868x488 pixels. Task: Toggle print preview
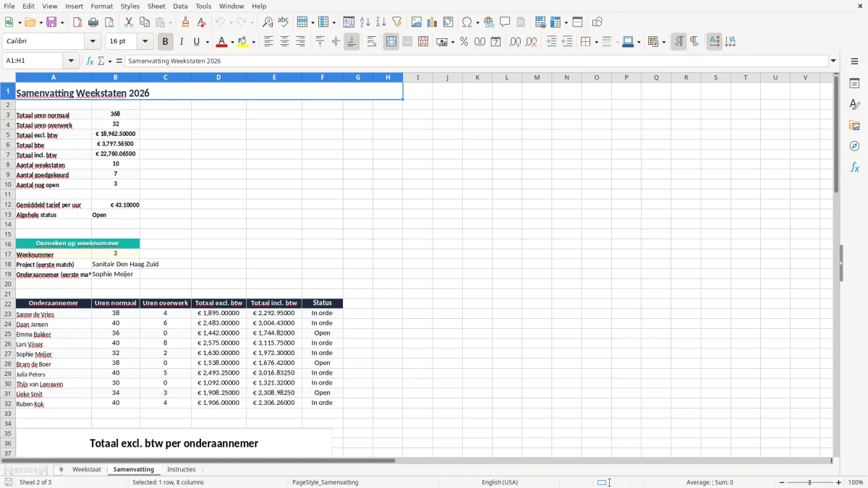pyautogui.click(x=109, y=22)
